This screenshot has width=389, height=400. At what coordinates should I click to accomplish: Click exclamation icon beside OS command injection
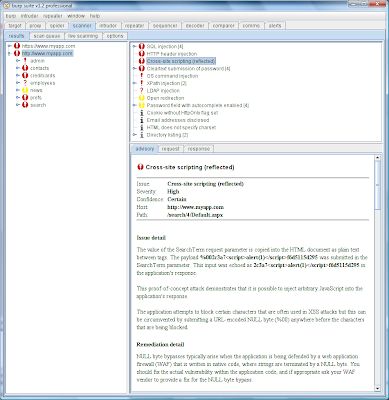coord(142,76)
